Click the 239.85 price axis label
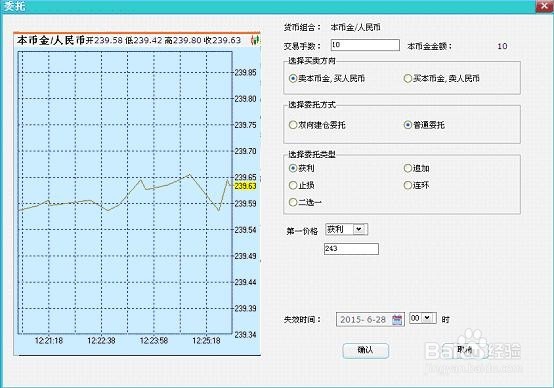 [x=246, y=72]
